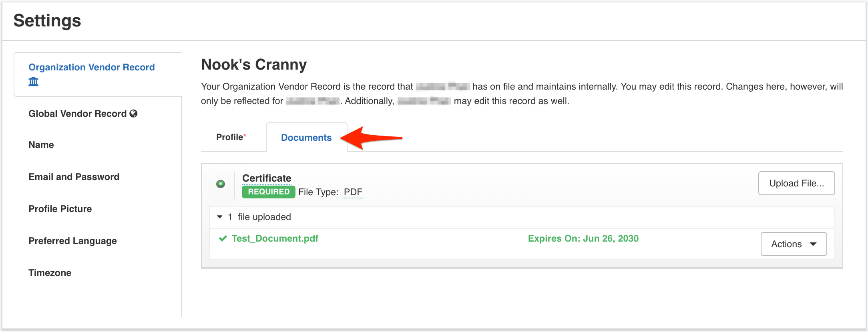This screenshot has width=868, height=332.
Task: Collapse the '1 file uploaded' triangle
Action: pos(219,217)
